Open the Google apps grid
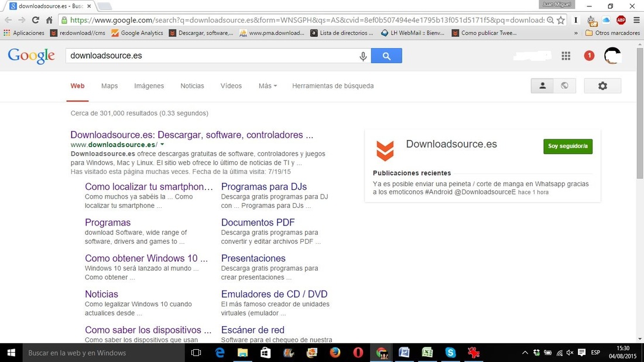Viewport: 644px width, 362px height. click(566, 56)
